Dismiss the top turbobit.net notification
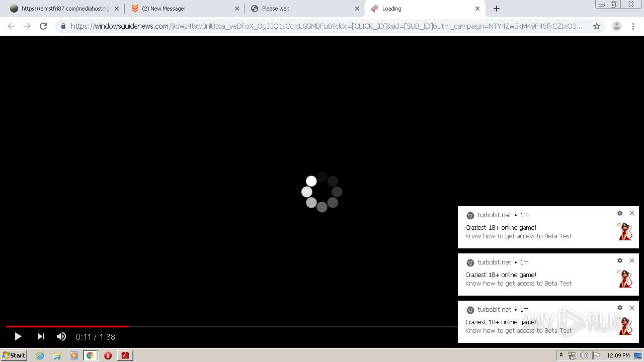 click(632, 213)
